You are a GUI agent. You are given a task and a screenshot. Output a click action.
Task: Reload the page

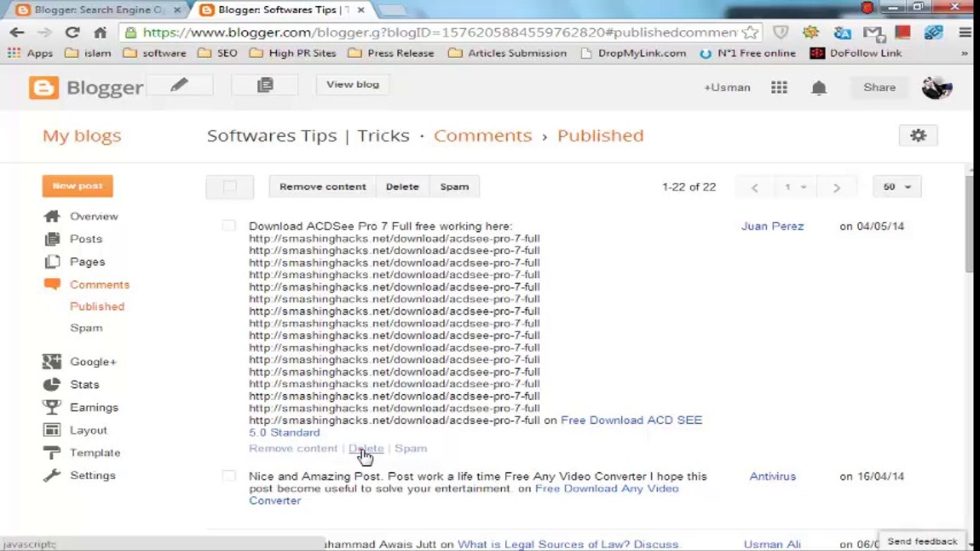[x=72, y=32]
